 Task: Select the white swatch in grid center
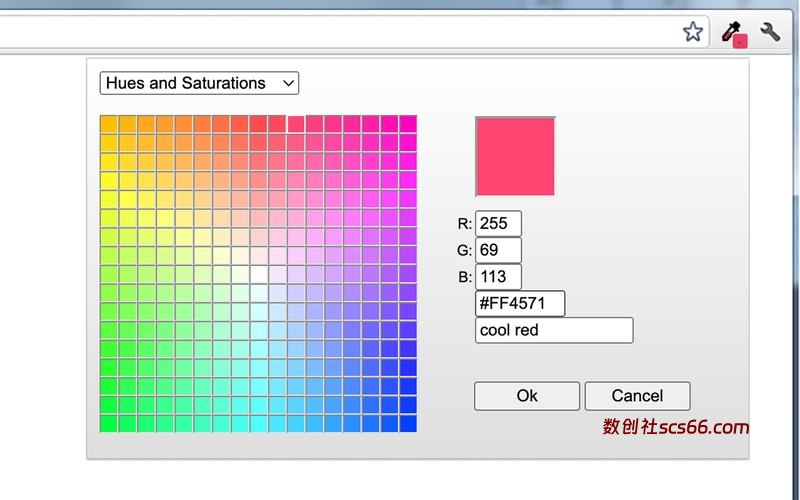pos(258,274)
